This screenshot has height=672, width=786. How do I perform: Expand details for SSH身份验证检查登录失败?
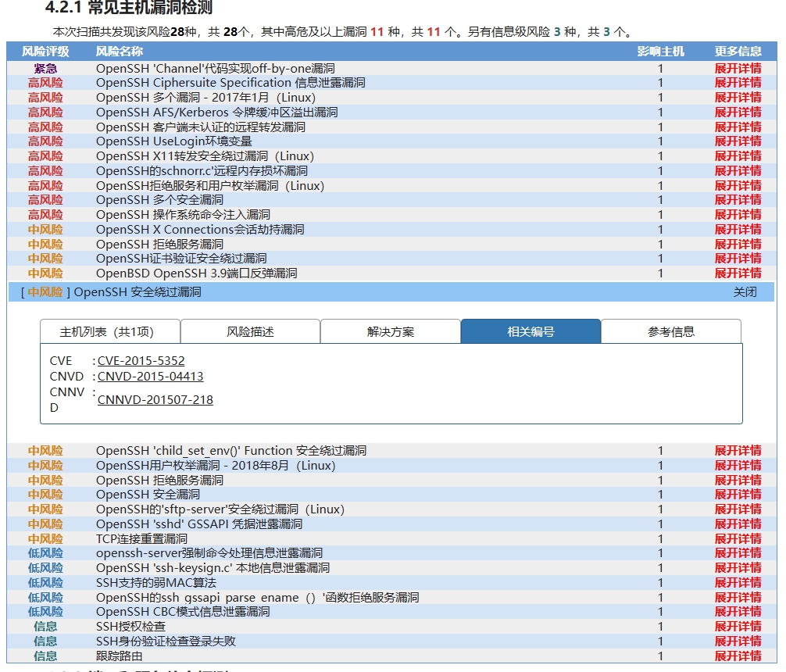(x=738, y=641)
